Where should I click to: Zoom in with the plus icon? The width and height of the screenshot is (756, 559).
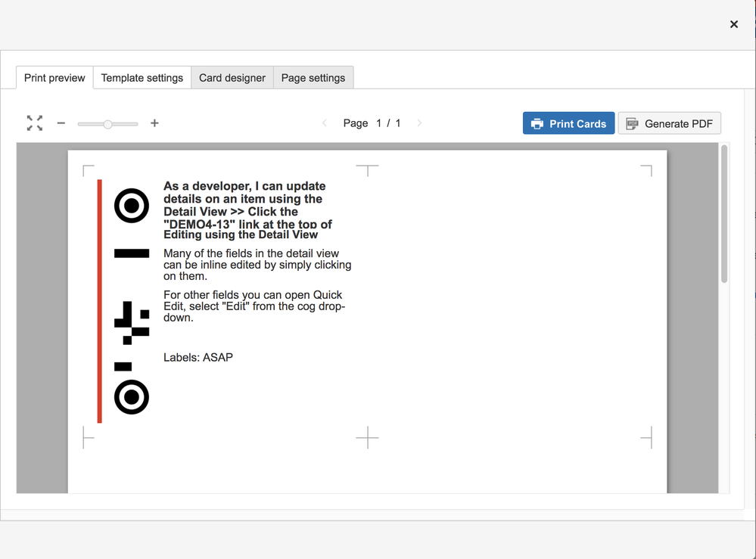154,123
